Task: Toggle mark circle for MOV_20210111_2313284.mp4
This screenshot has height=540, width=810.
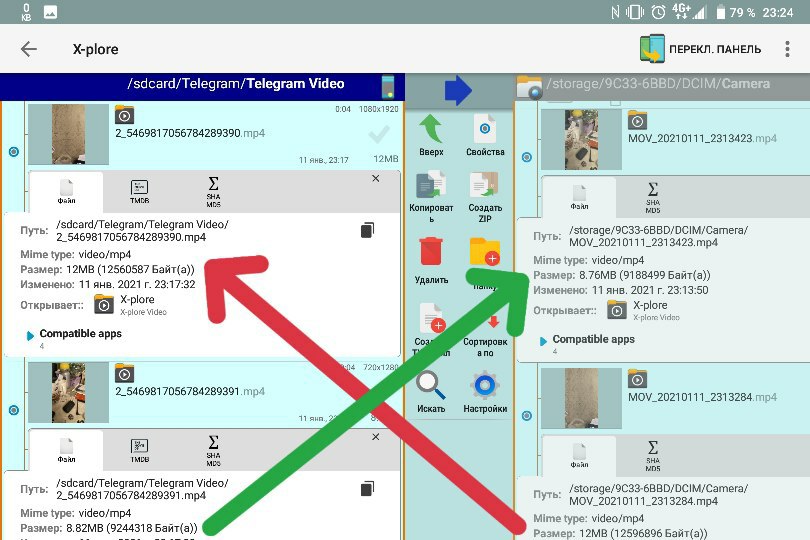Action: coord(526,415)
